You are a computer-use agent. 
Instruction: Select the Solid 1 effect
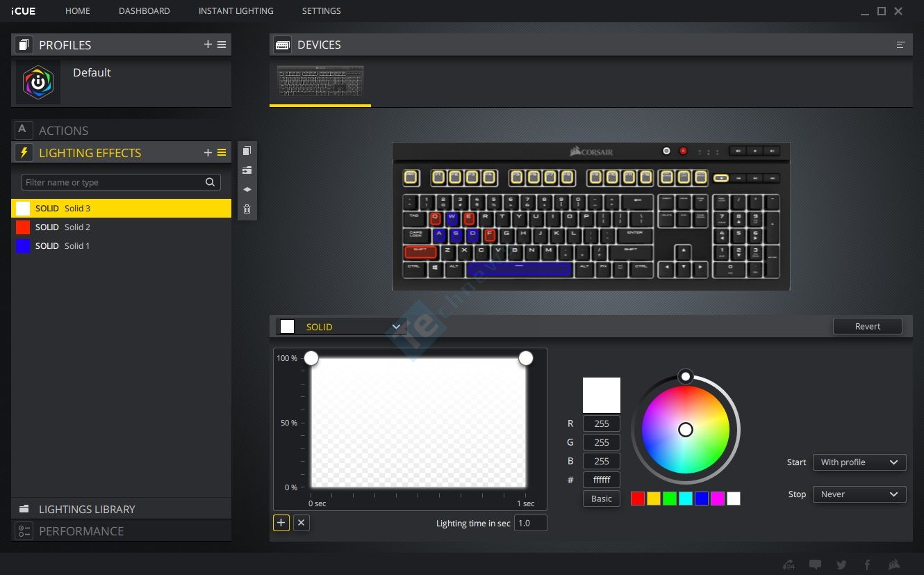(121, 245)
